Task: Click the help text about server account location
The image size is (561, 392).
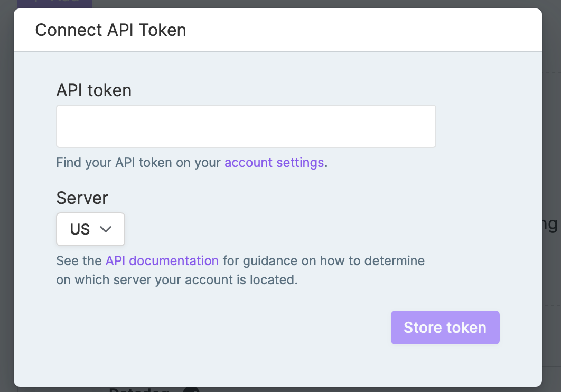Action: coord(240,270)
